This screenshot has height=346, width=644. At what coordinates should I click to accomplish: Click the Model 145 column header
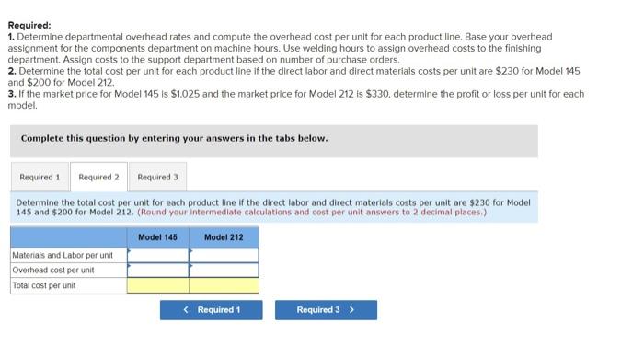click(x=157, y=237)
